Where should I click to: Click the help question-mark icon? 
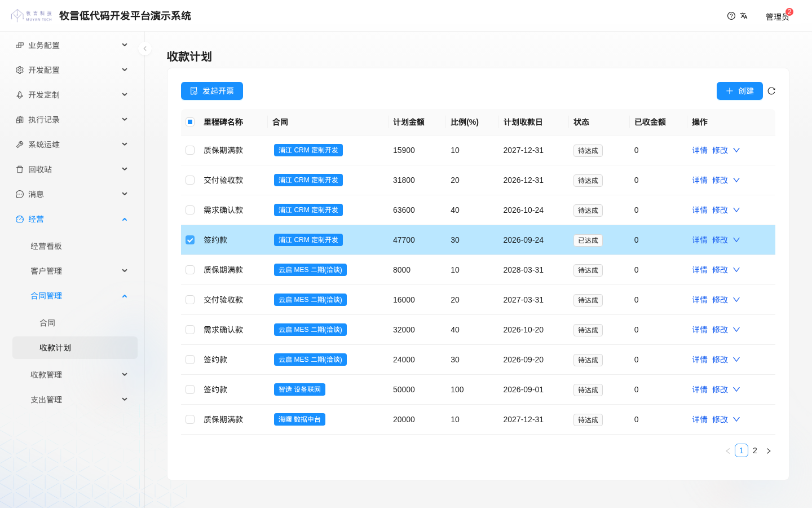(x=731, y=16)
